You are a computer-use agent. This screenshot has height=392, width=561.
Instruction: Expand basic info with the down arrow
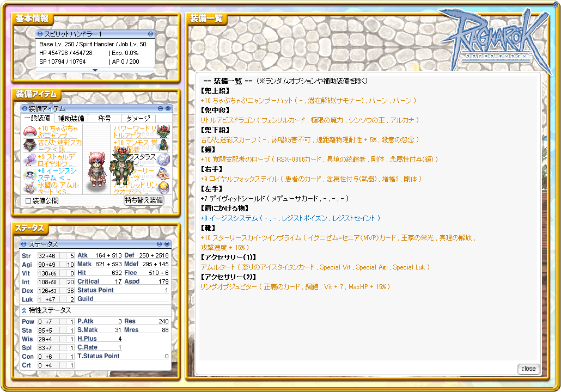point(95,70)
